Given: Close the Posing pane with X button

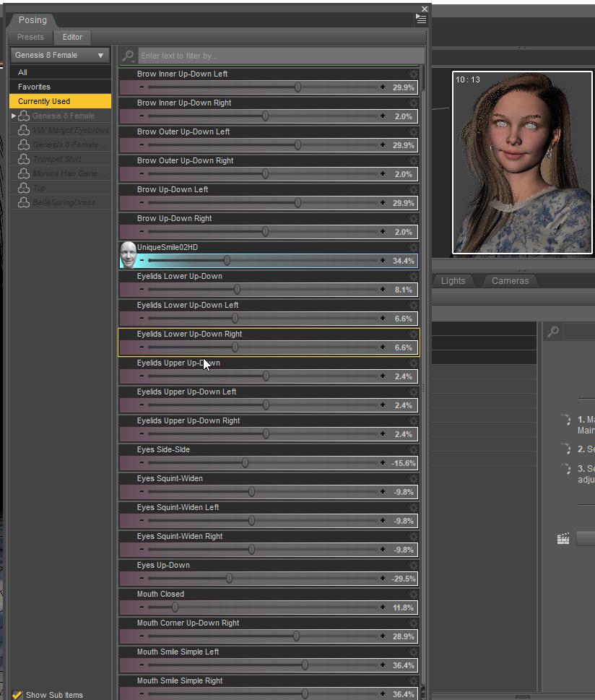Looking at the screenshot, I should tap(425, 9).
